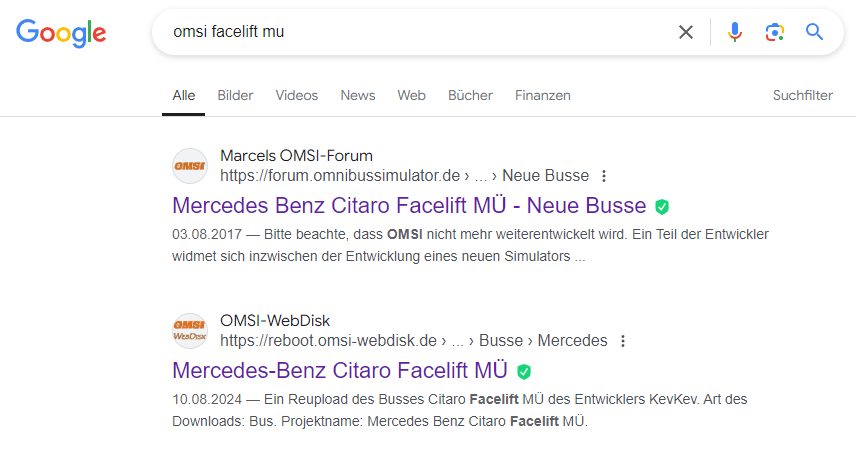Screen dimensions: 856x458
Task: Open Google Lens image search
Action: click(775, 32)
